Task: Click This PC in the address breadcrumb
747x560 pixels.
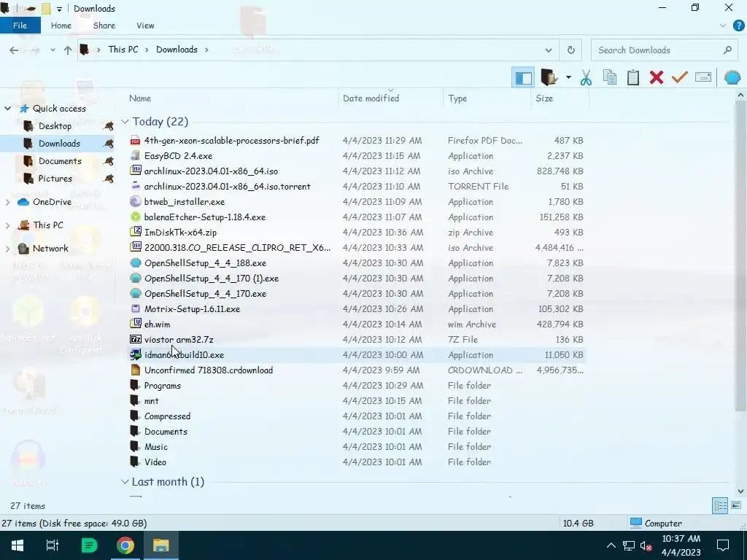Action: tap(123, 50)
